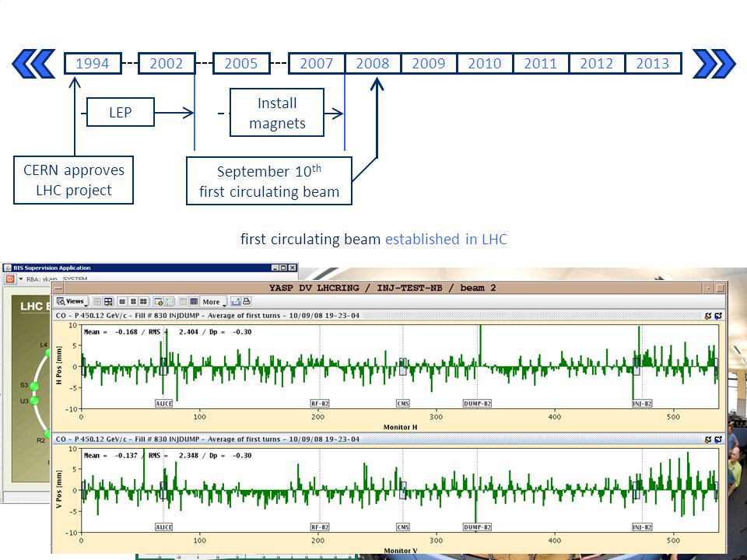Click orange-dot icon in Monitor V plot header
The height and width of the screenshot is (560, 747).
(x=708, y=439)
